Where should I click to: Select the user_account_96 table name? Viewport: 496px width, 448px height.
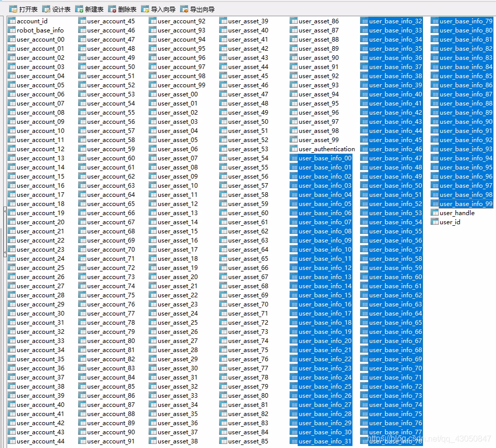(x=182, y=58)
